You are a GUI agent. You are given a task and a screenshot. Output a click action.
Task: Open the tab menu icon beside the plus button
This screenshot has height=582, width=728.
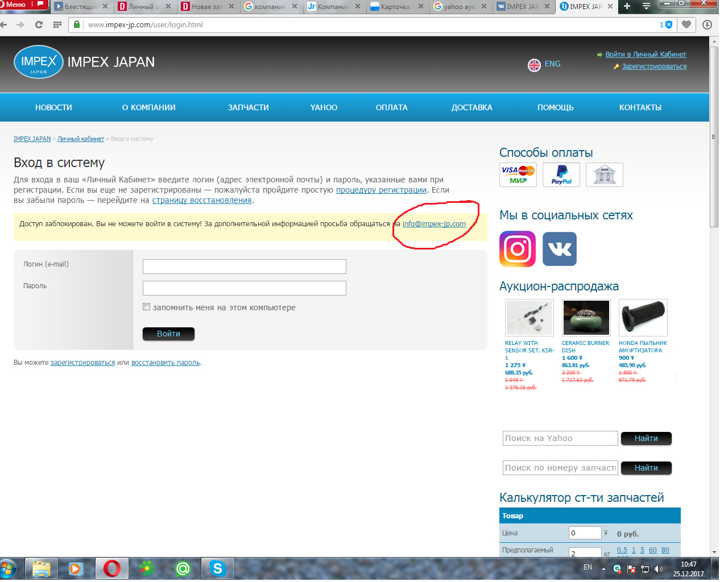click(646, 6)
